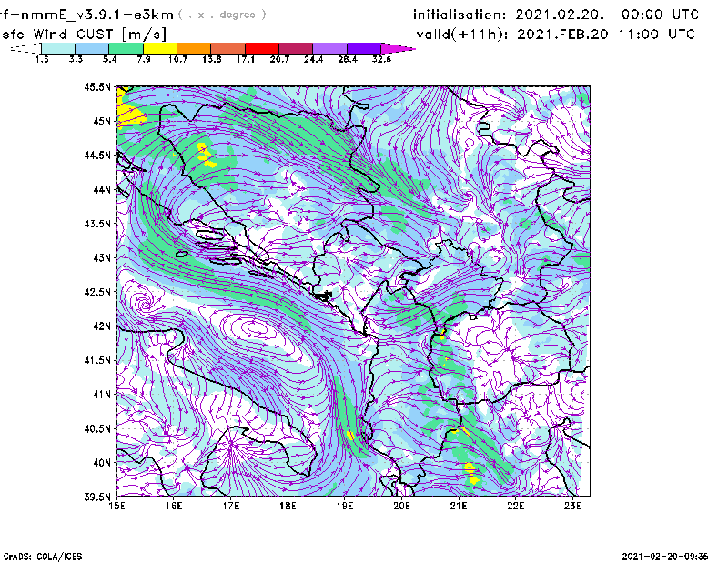Click the 42.5N latitude label
This screenshot has width=728, height=562.
(x=97, y=292)
